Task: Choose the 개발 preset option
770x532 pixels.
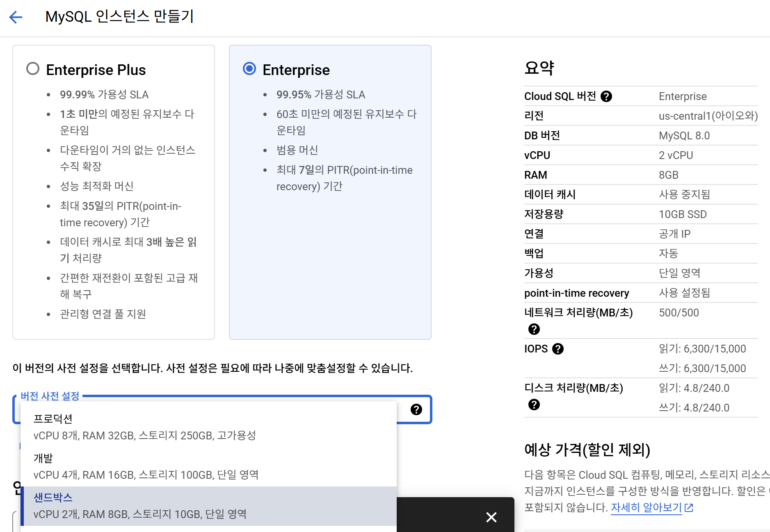Action: [208, 466]
